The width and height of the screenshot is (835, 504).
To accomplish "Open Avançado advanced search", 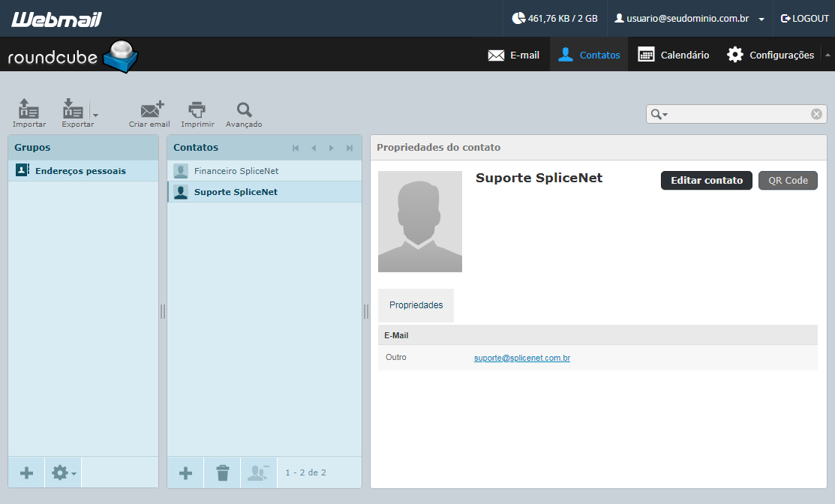I will coord(244,112).
